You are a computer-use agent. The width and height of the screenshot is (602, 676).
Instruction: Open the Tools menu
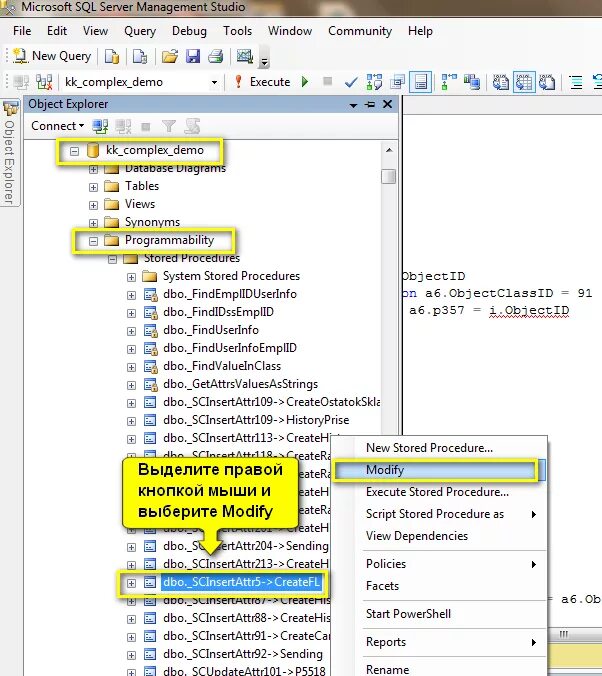[237, 31]
